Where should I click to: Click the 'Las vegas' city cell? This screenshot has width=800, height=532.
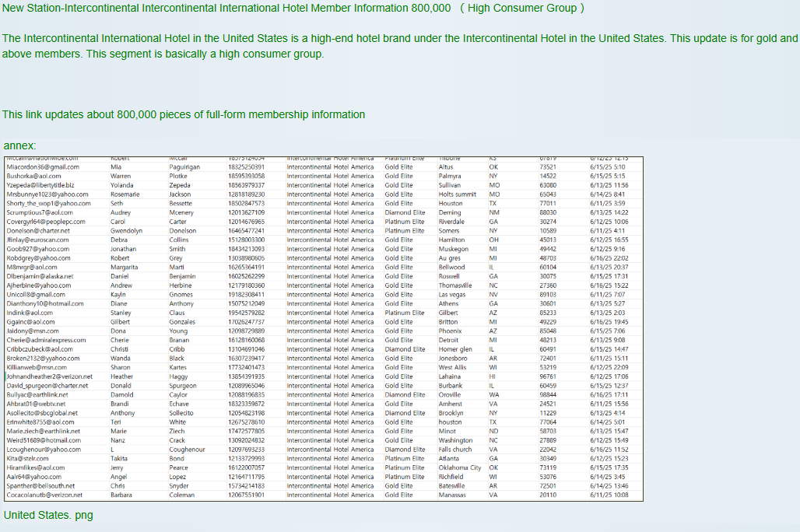[x=452, y=295]
